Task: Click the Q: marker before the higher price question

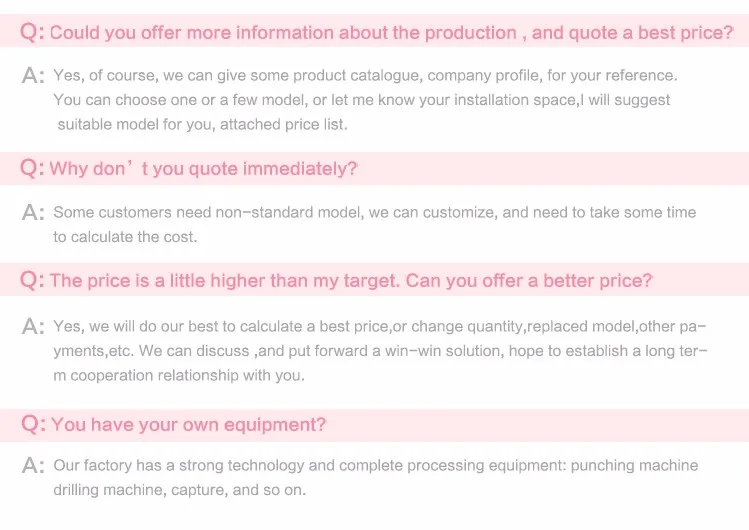Action: 32,280
